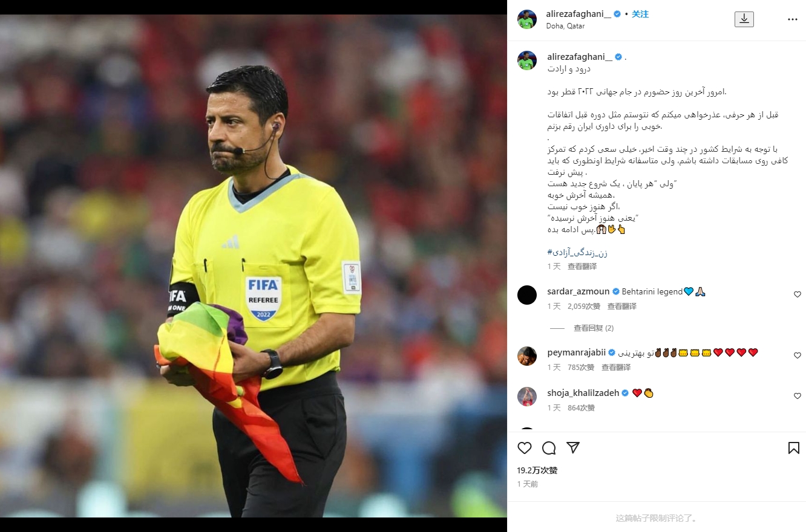806x532 pixels.
Task: Expand view replies (2) under sardar_azmoun
Action: coord(594,328)
